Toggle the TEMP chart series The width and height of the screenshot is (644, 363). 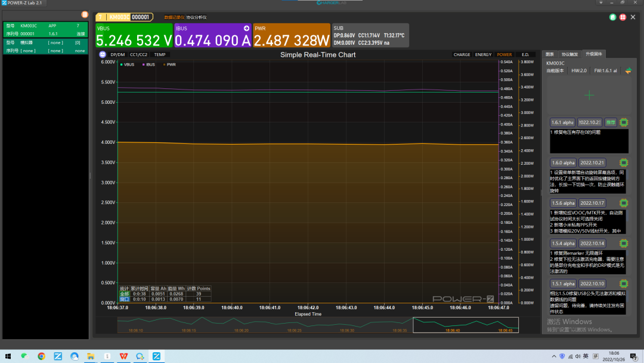[160, 55]
